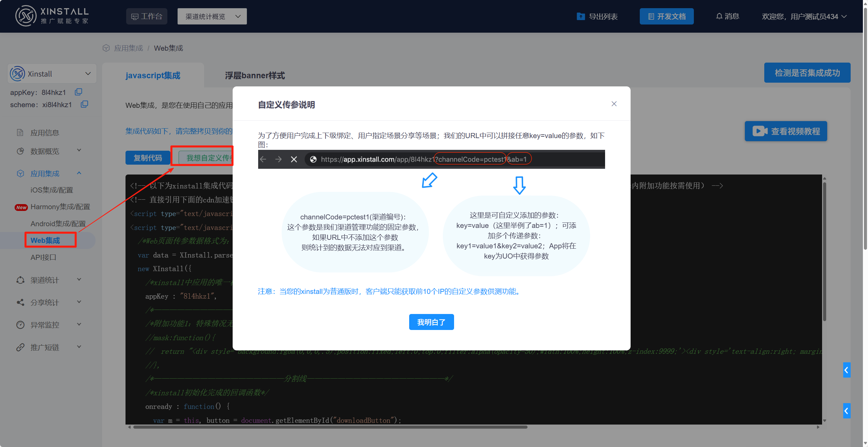Screen dimensions: 868x447
Task: Click the breadcrumb cube icon
Action: click(106, 48)
